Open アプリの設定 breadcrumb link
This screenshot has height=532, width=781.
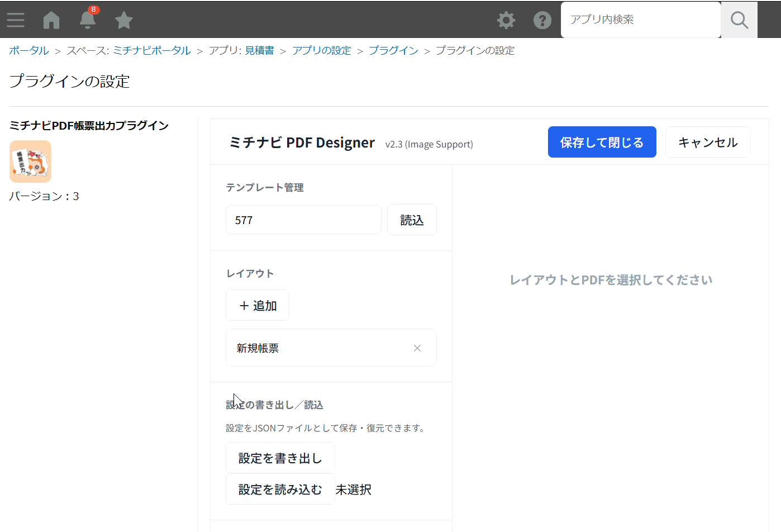(322, 51)
